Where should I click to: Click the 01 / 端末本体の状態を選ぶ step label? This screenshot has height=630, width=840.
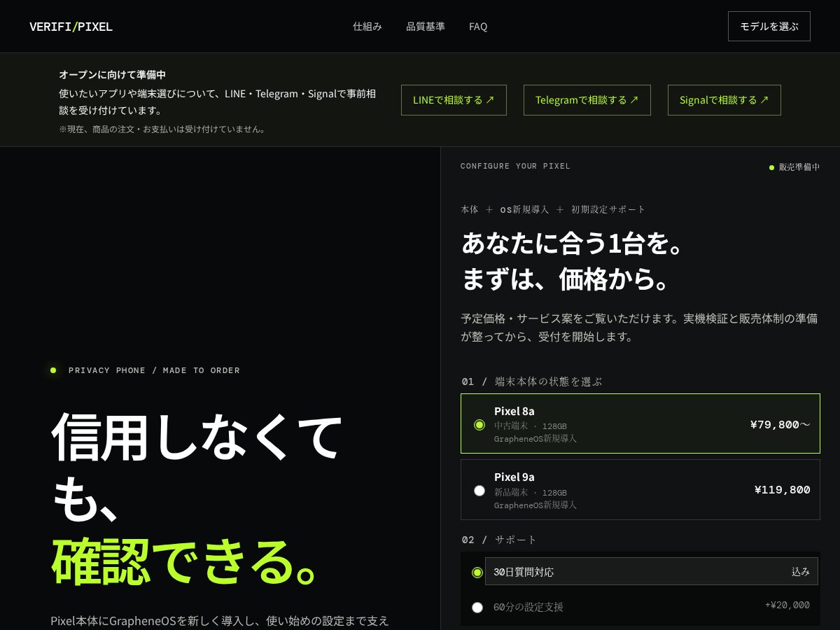tap(532, 381)
